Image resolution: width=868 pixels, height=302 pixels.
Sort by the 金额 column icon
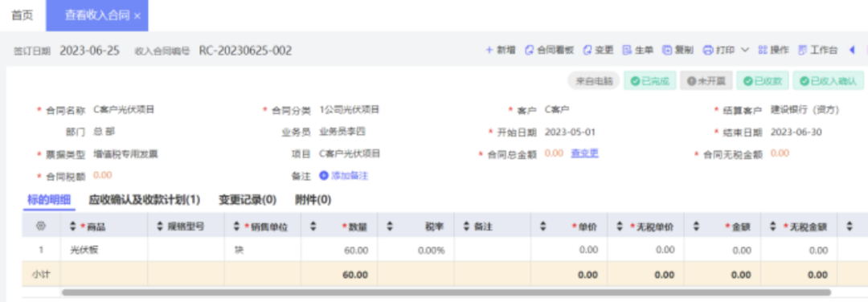[x=696, y=226]
